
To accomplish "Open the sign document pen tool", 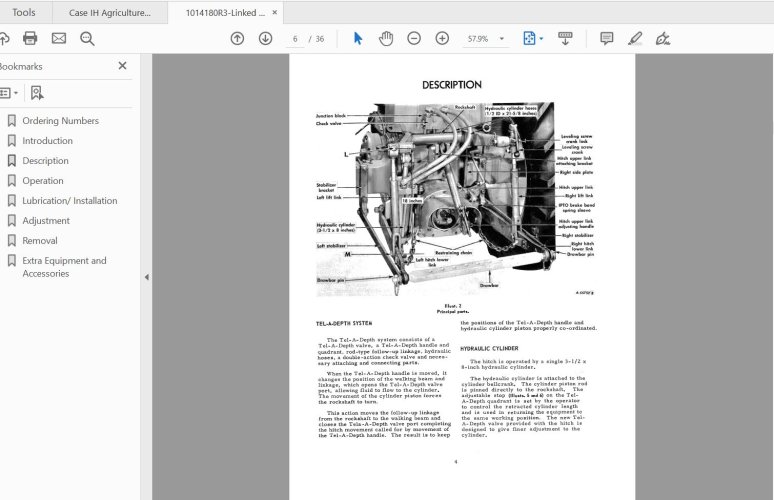I will 663,38.
